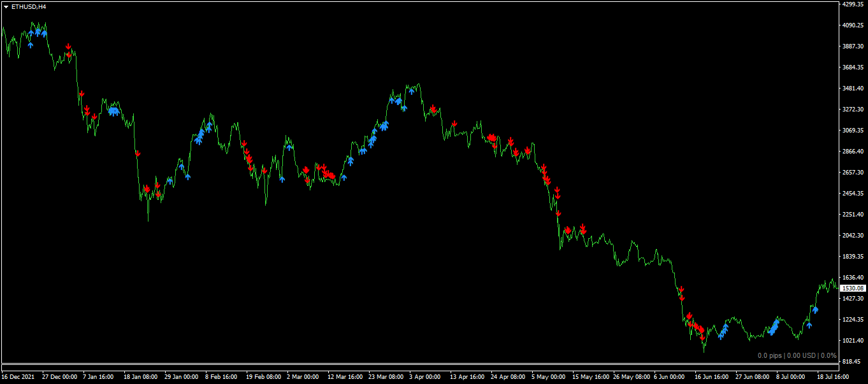
Task: Click the 4299.35 price level label
Action: point(853,4)
